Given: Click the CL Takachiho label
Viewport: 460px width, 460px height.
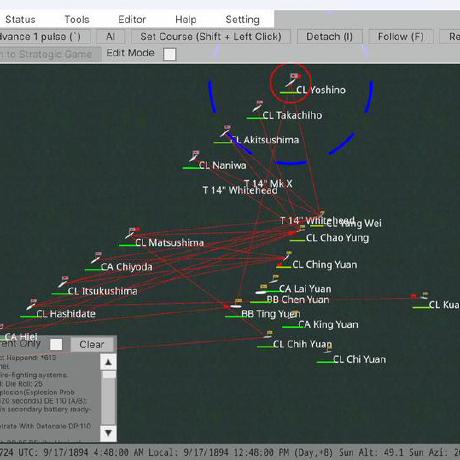Looking at the screenshot, I should 292,115.
